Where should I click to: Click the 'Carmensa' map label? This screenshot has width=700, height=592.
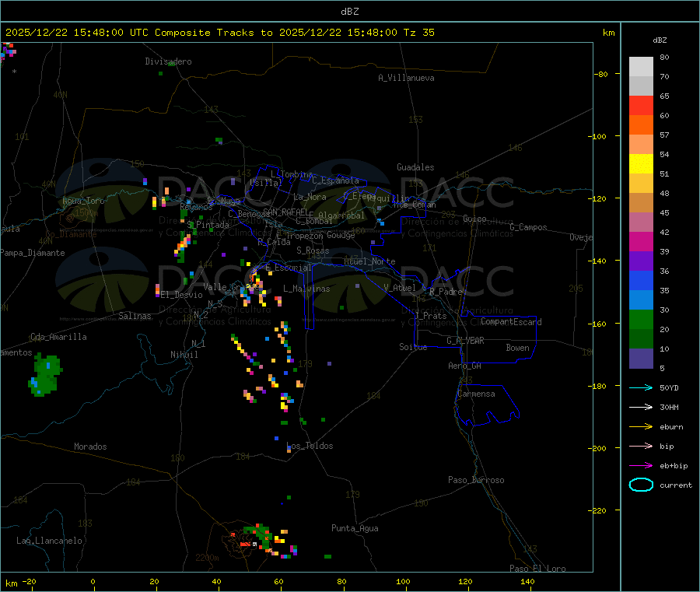point(476,394)
